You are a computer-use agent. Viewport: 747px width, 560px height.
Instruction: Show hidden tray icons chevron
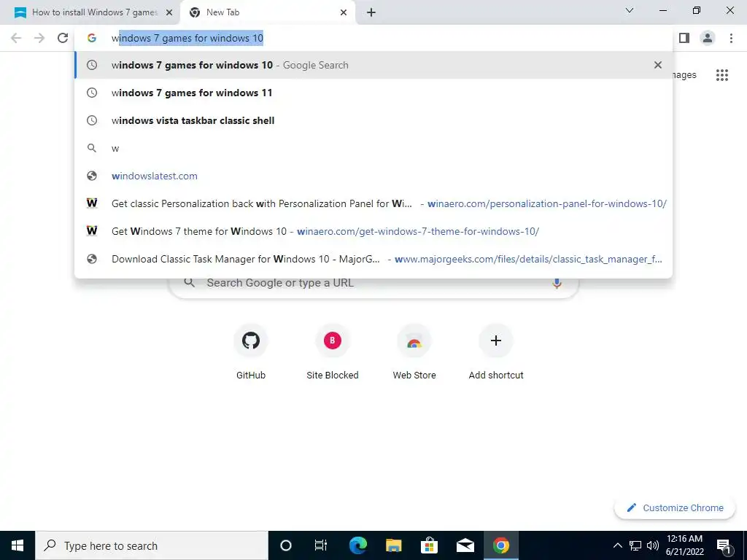click(x=617, y=545)
